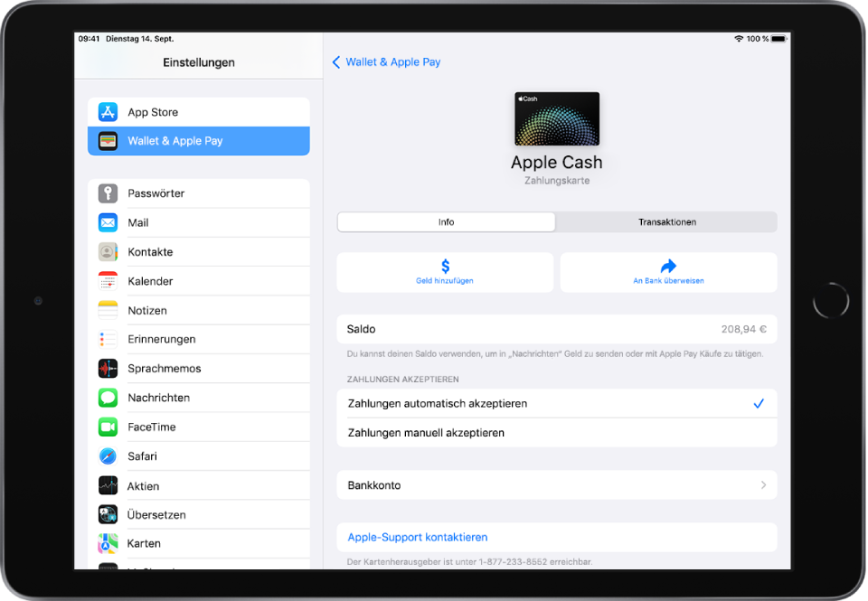Tap the Wi-Fi status icon
This screenshot has width=868, height=601.
click(x=739, y=39)
